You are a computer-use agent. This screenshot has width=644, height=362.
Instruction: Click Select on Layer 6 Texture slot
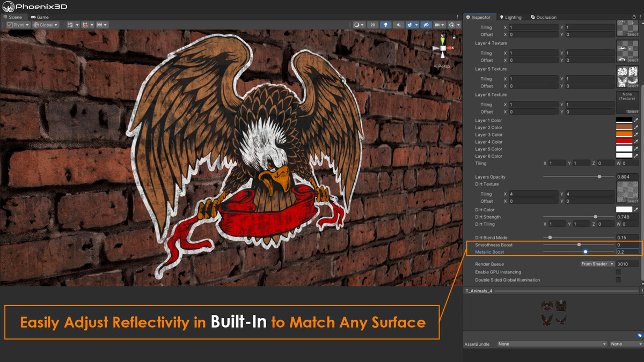pos(632,112)
